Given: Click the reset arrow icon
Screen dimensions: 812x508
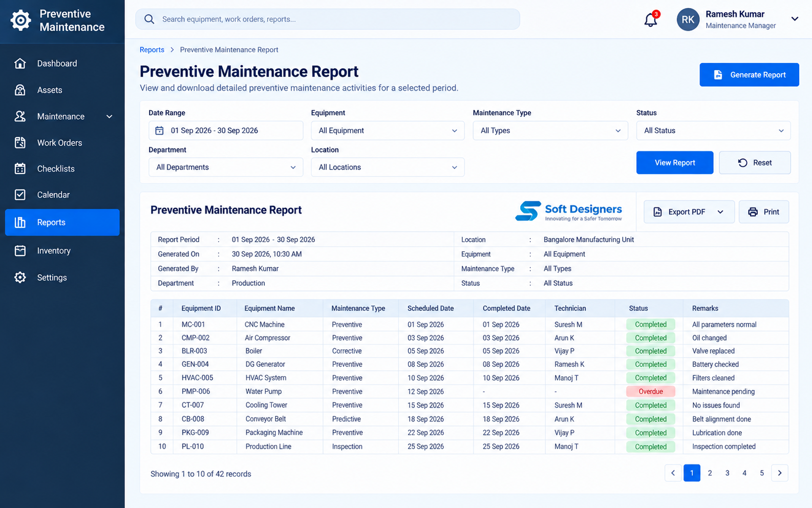Looking at the screenshot, I should click(742, 163).
